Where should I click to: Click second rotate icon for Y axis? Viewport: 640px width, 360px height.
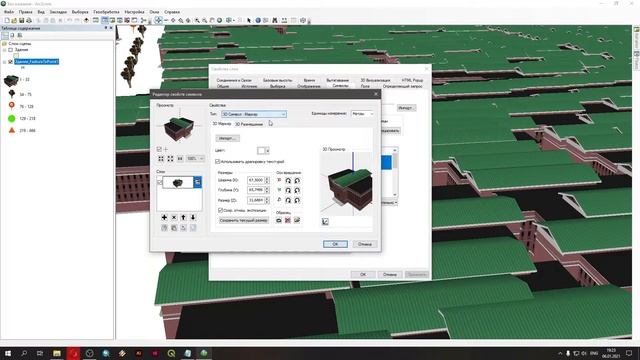pos(297,190)
